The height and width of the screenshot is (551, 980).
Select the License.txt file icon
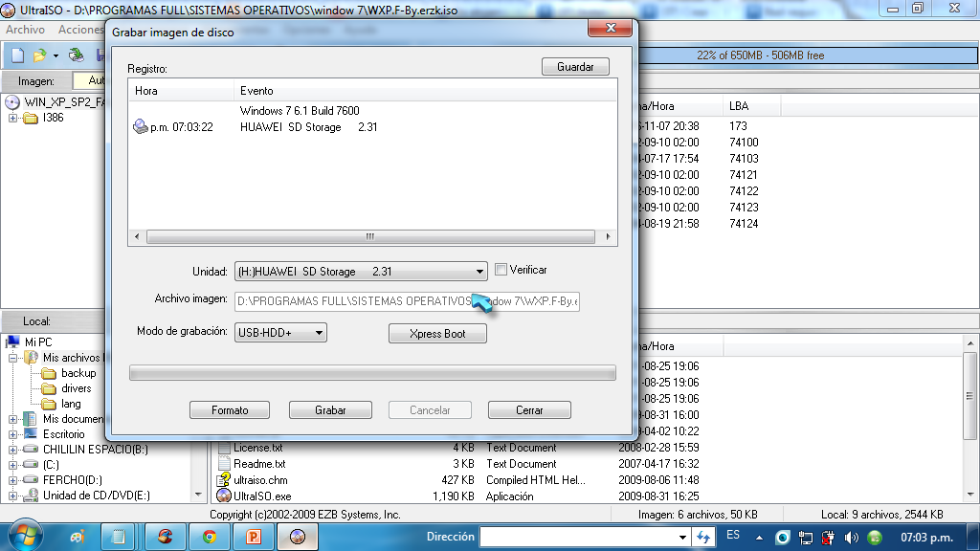pos(224,448)
